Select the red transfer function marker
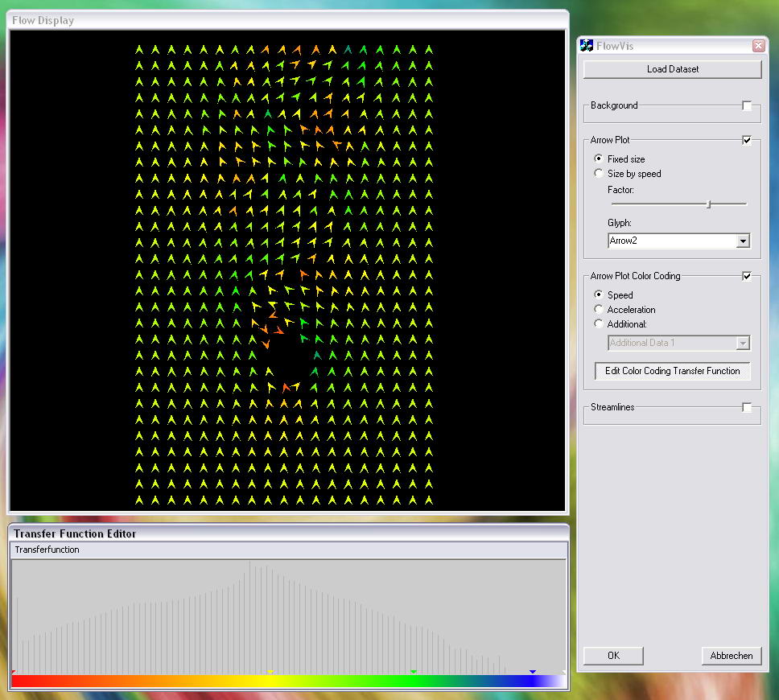This screenshot has height=700, width=779. pyautogui.click(x=14, y=672)
